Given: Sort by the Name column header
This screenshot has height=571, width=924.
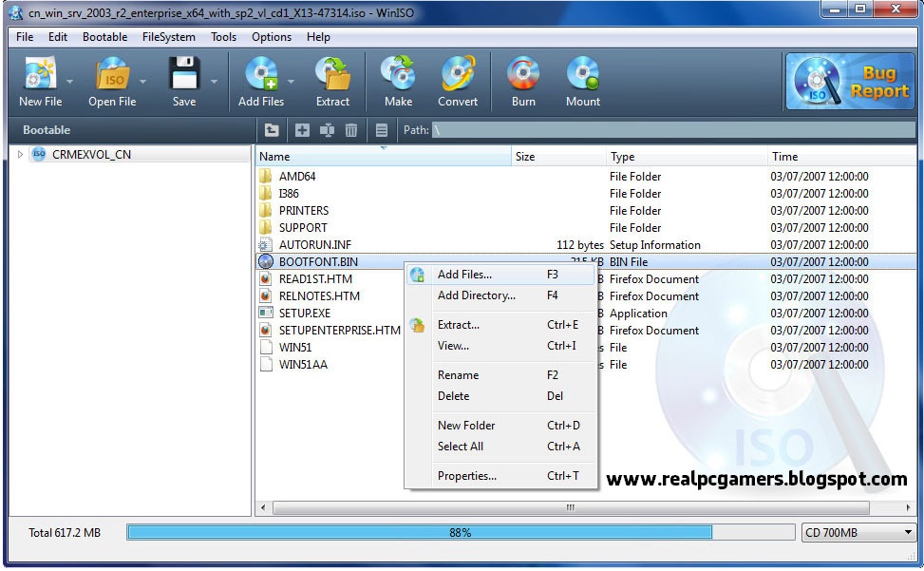Looking at the screenshot, I should [x=384, y=157].
